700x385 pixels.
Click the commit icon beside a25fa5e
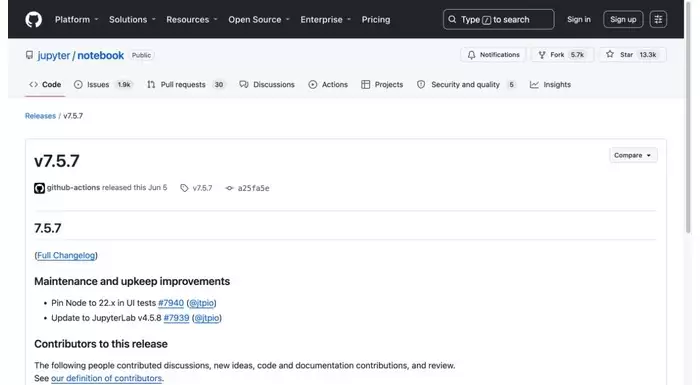[229, 188]
